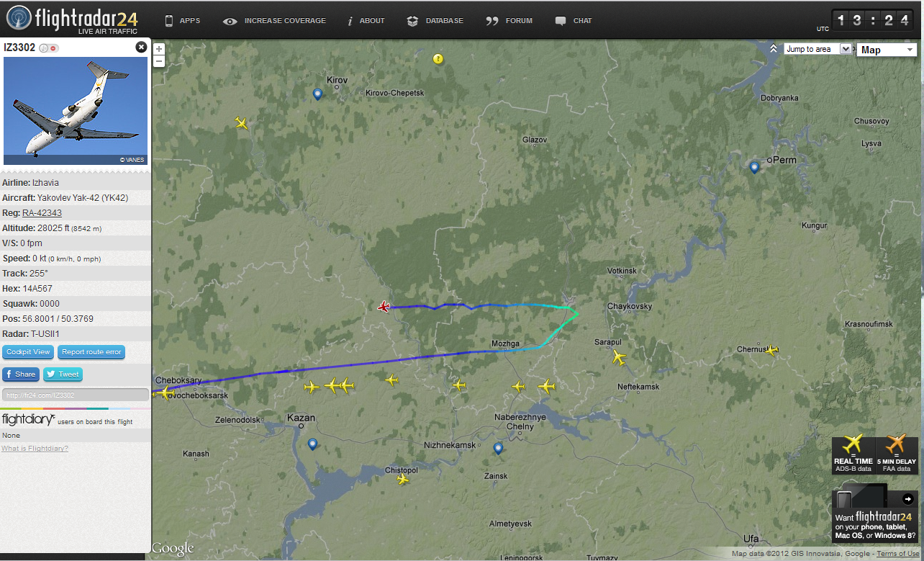Click the fr24.com/IZ3302 URL field

(x=75, y=395)
